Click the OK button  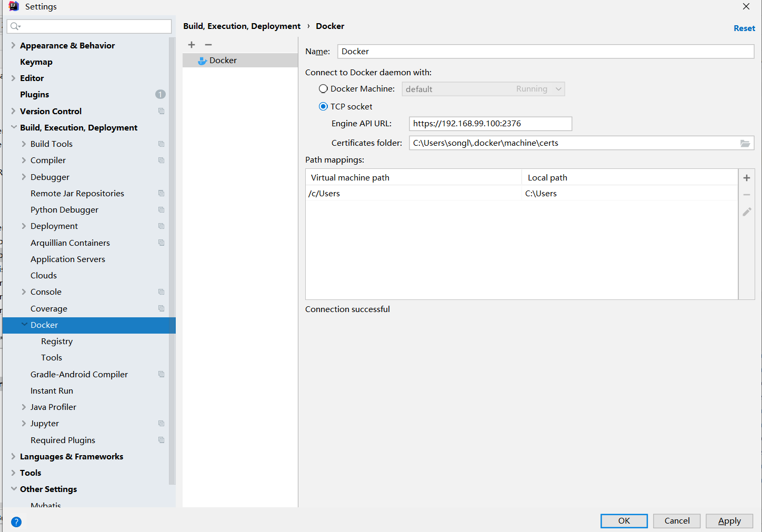tap(624, 521)
